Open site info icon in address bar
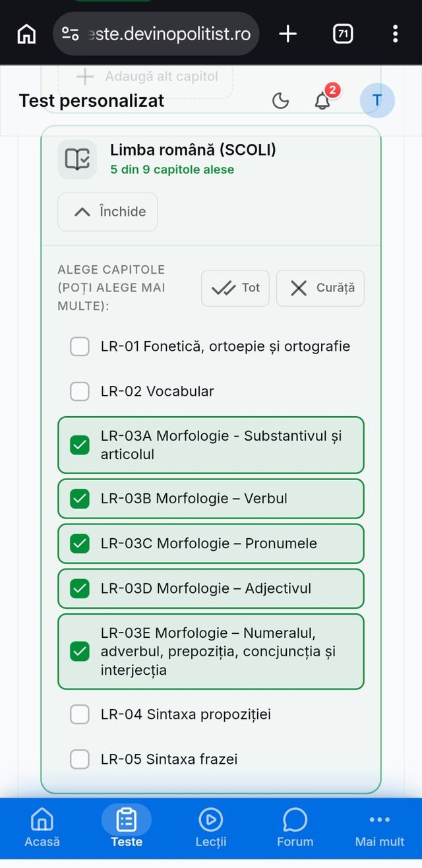Image resolution: width=422 pixels, height=868 pixels. [x=71, y=34]
